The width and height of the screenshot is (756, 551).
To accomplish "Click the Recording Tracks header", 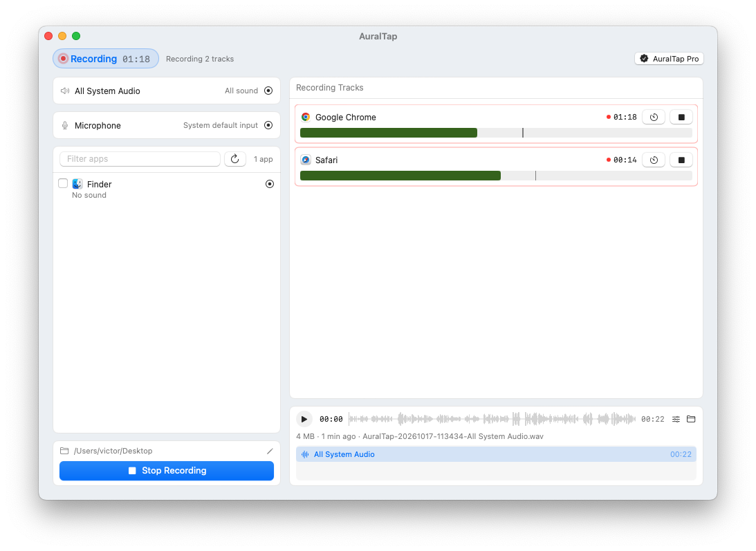I will coord(330,88).
